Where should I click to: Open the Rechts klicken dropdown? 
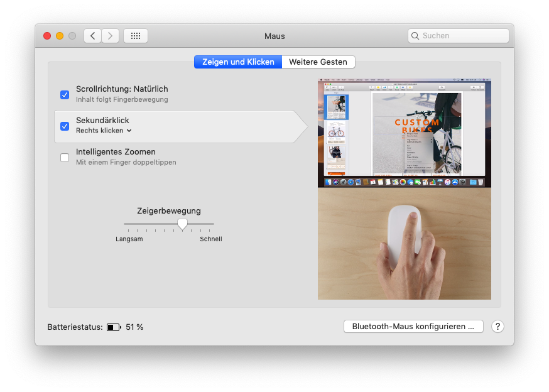pos(104,131)
